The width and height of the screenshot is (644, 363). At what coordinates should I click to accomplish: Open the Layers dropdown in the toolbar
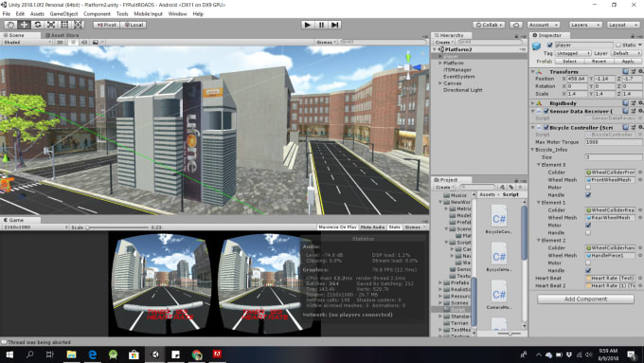585,25
